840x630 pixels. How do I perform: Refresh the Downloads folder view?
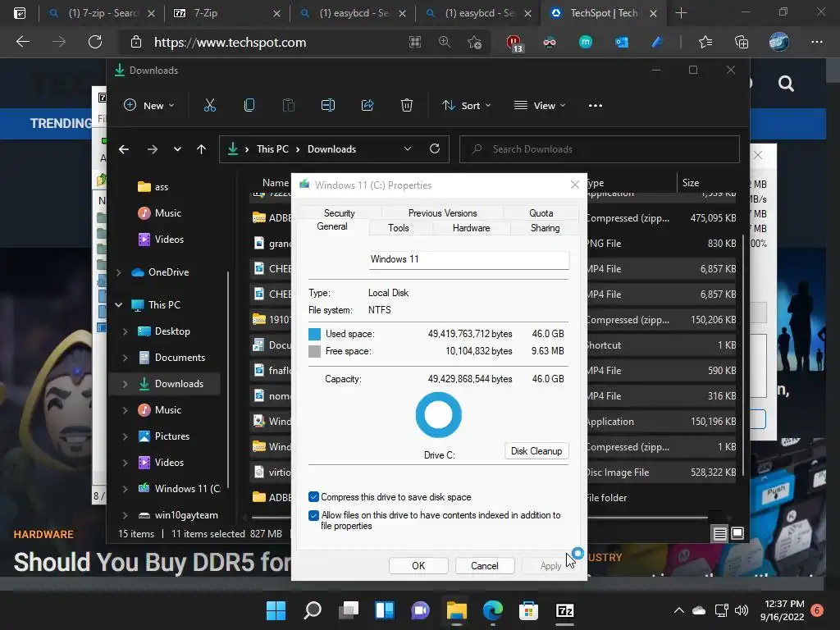(435, 149)
